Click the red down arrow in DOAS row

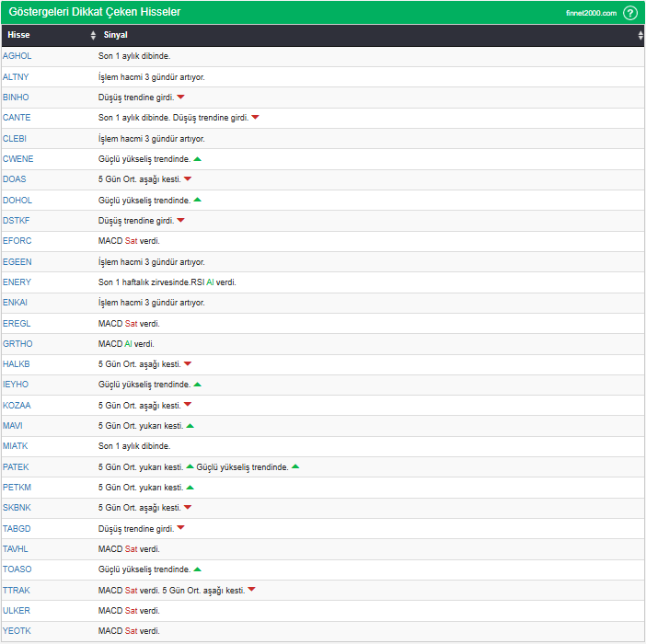coord(188,178)
